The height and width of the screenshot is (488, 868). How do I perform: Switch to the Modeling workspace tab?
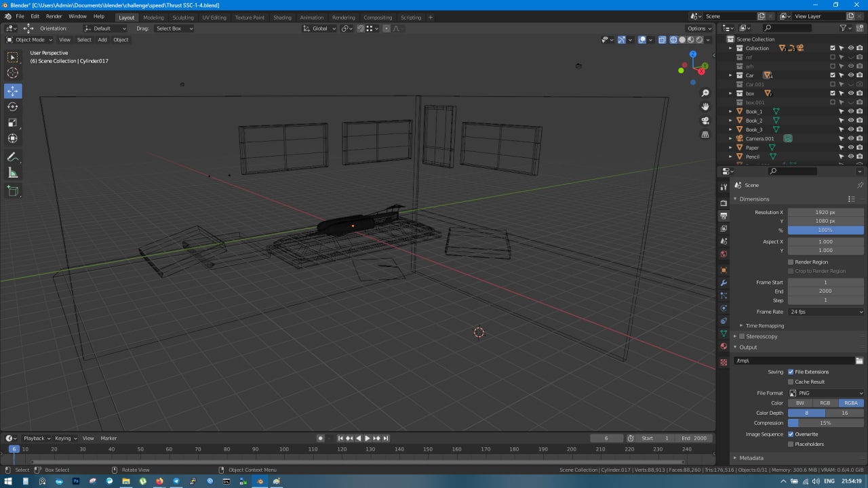point(153,18)
